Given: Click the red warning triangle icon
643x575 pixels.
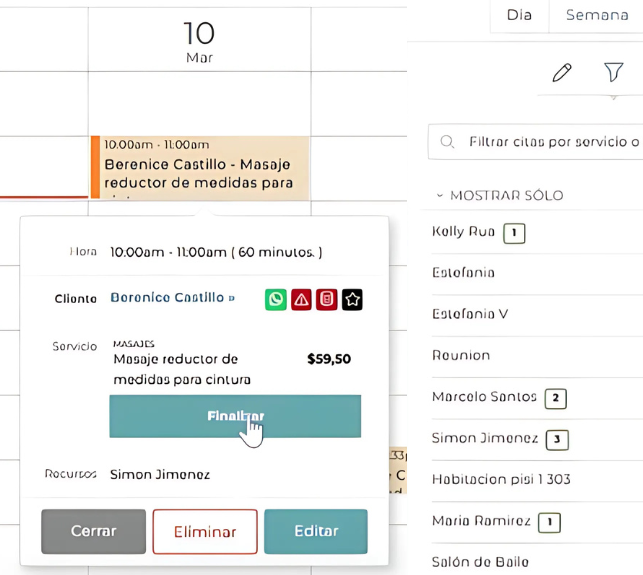Looking at the screenshot, I should coord(301,299).
